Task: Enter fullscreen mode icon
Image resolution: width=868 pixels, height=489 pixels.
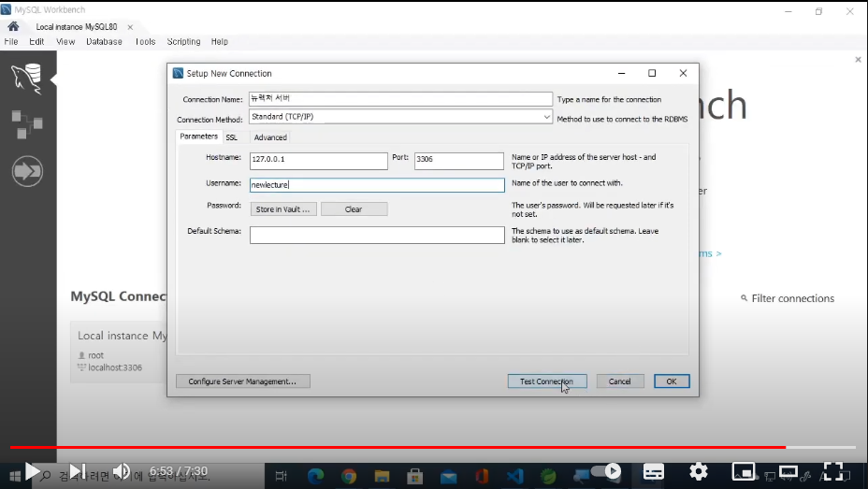Action: [832, 471]
